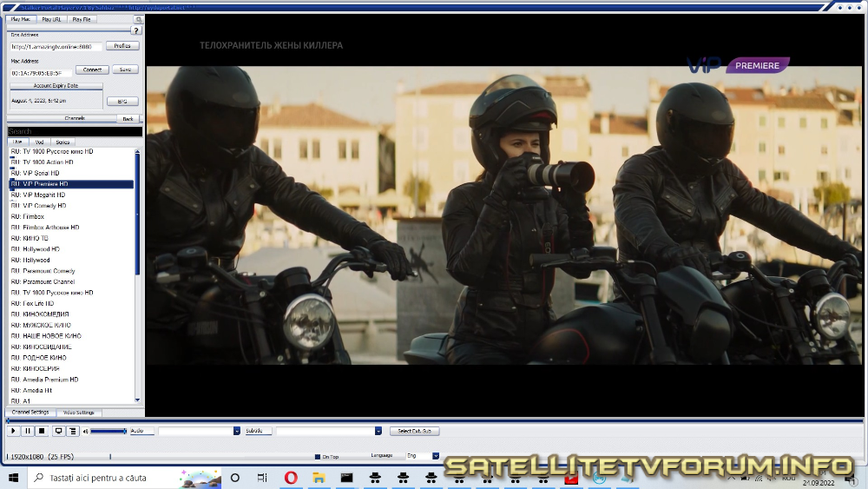Click the channel Search box

pos(75,132)
